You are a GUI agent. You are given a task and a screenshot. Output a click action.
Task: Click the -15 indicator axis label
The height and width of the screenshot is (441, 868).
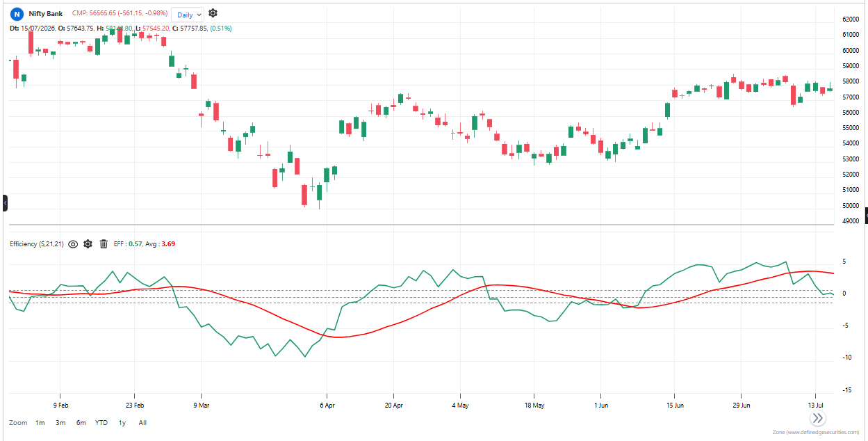coord(846,390)
